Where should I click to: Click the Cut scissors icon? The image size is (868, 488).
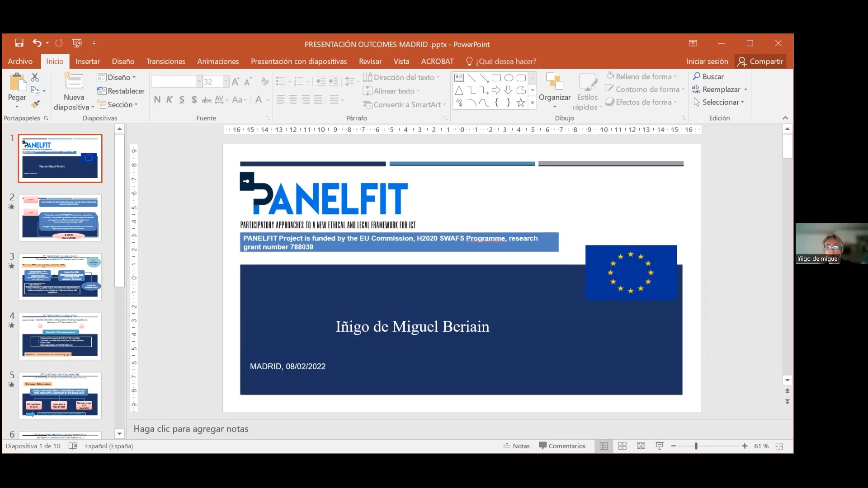pos(35,77)
